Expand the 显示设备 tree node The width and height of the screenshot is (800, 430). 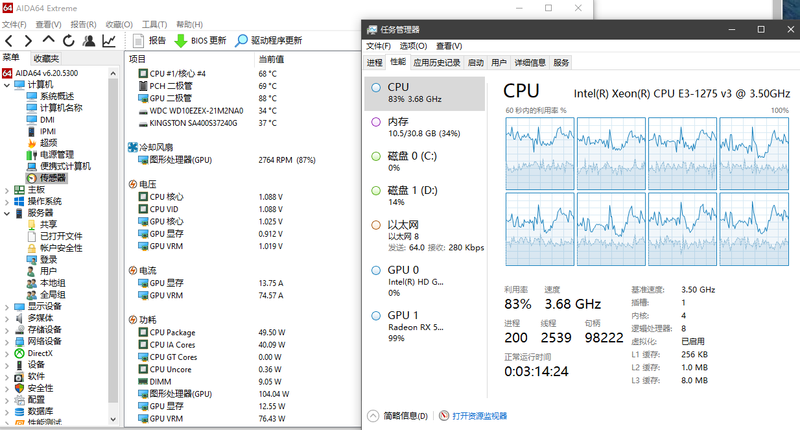tap(8, 306)
